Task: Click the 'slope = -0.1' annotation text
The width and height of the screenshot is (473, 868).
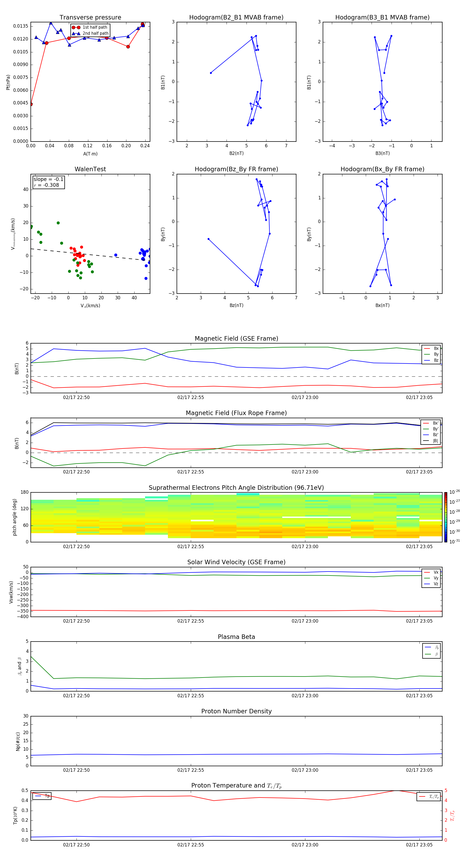Action: [48, 179]
